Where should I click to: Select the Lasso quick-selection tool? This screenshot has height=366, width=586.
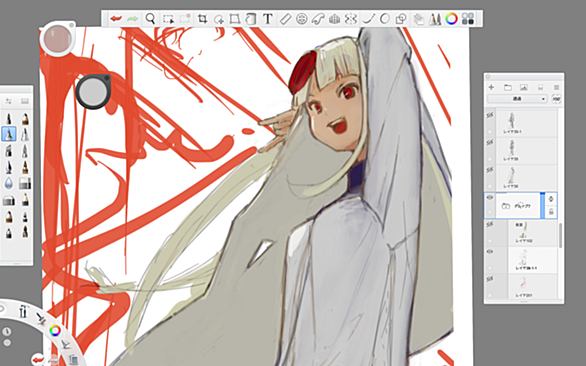pos(219,19)
